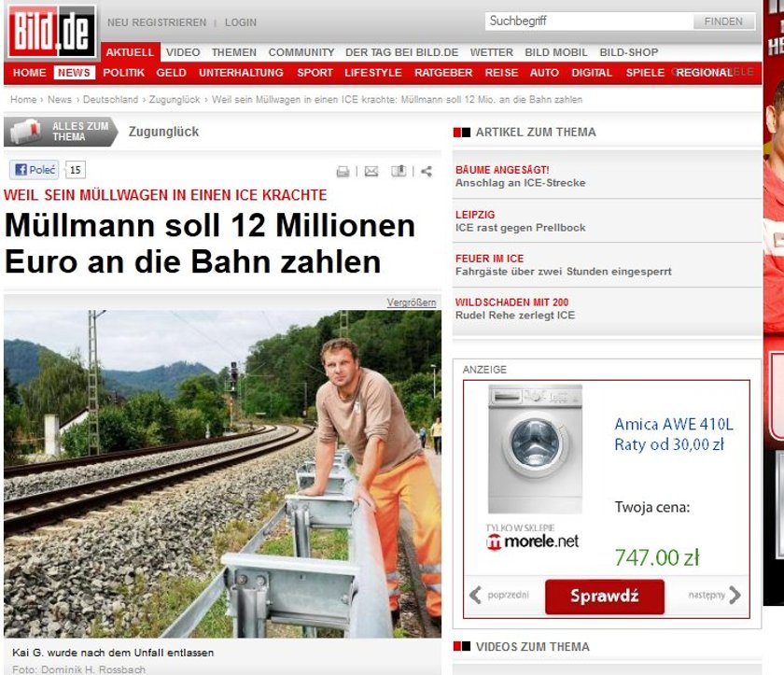Click next ad arrow 'następny'
Image resolution: width=784 pixels, height=675 pixels.
(x=715, y=595)
